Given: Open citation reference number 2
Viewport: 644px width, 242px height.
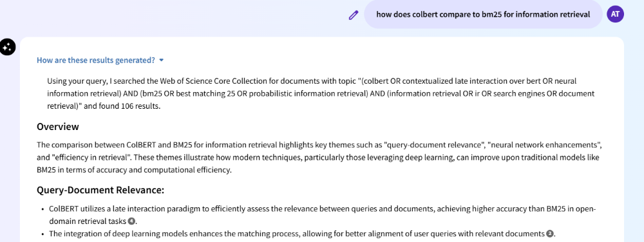Looking at the screenshot, I should coord(549,234).
